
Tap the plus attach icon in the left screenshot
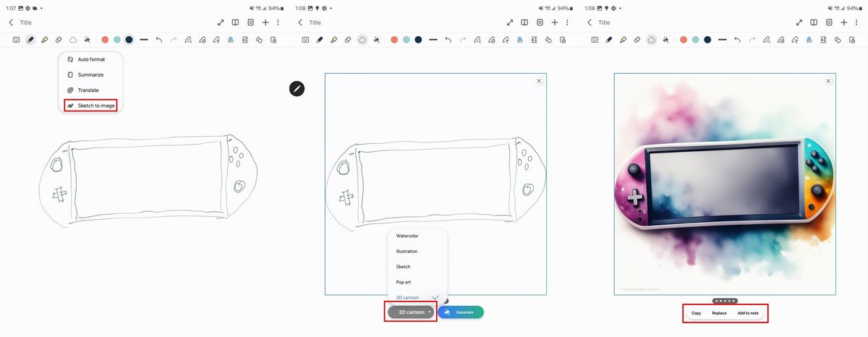[x=265, y=22]
